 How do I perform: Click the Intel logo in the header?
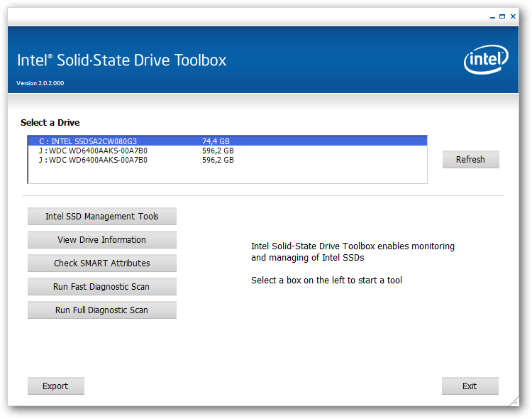click(x=486, y=60)
